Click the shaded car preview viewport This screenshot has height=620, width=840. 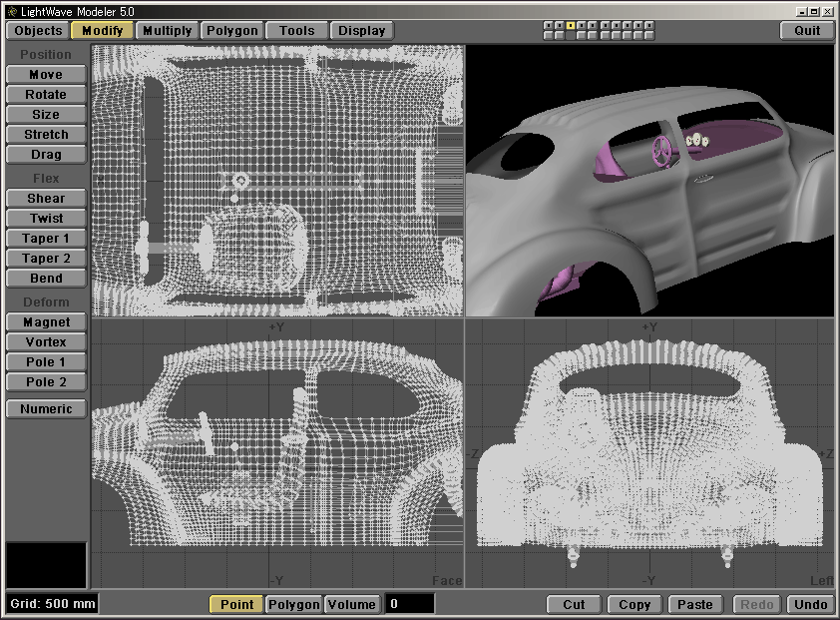click(x=649, y=180)
